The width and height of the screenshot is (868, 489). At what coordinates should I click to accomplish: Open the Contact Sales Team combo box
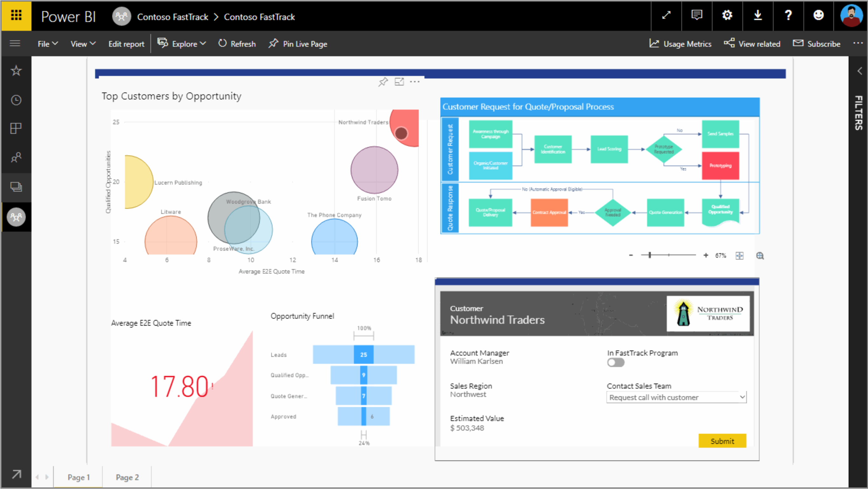click(676, 397)
